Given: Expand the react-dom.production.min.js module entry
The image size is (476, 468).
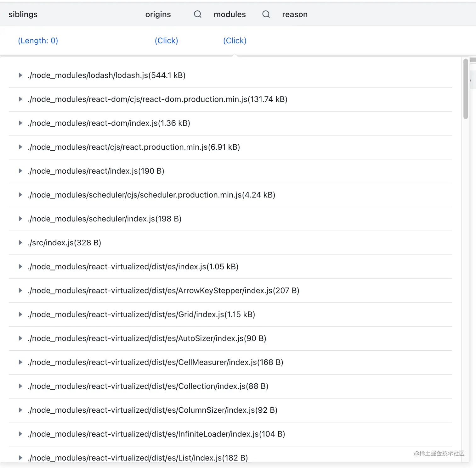Looking at the screenshot, I should pyautogui.click(x=20, y=99).
